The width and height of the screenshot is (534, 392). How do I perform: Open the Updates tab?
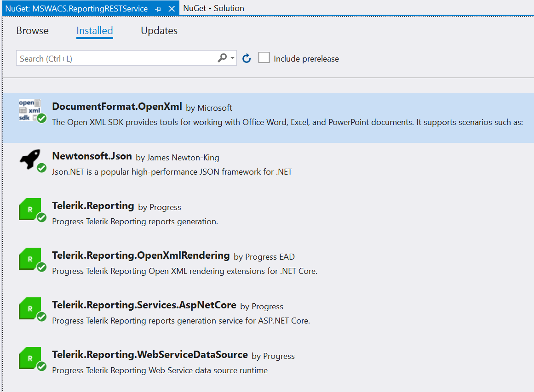click(159, 31)
